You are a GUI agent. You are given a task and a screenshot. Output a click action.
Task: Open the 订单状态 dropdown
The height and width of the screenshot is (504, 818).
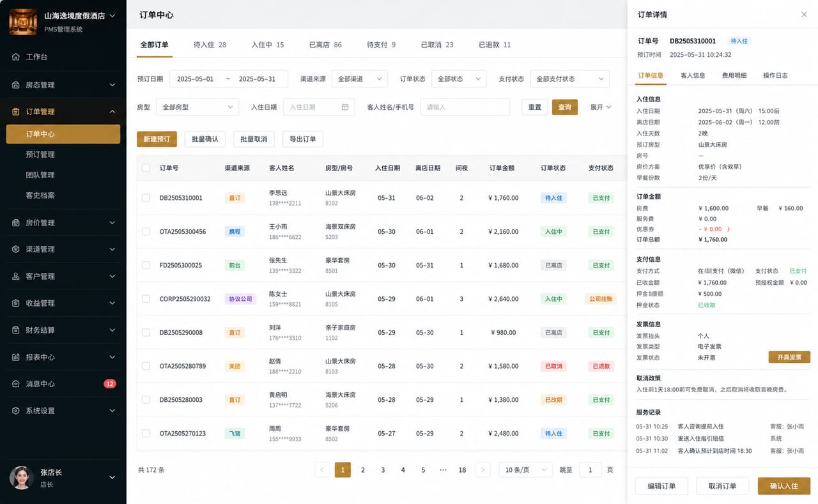point(459,79)
